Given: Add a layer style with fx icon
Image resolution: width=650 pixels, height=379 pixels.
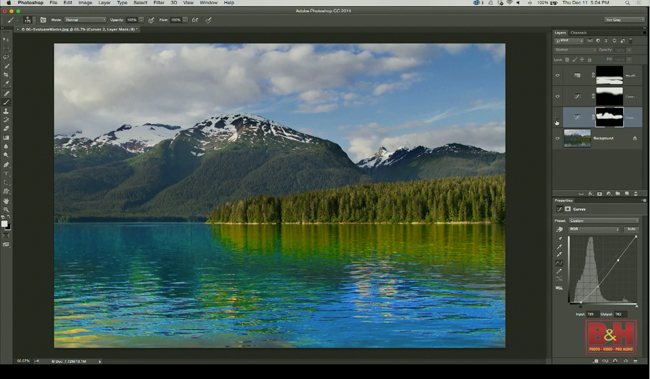Looking at the screenshot, I should pyautogui.click(x=590, y=194).
